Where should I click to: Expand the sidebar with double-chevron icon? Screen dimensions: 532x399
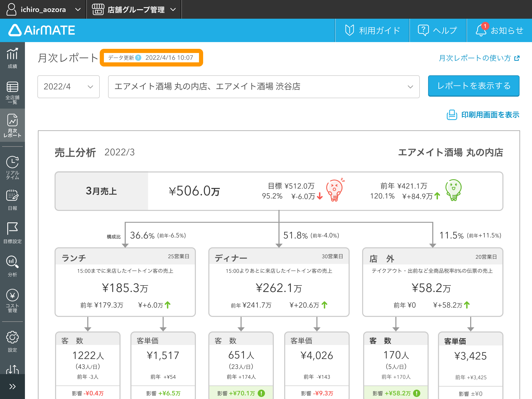tap(12, 387)
